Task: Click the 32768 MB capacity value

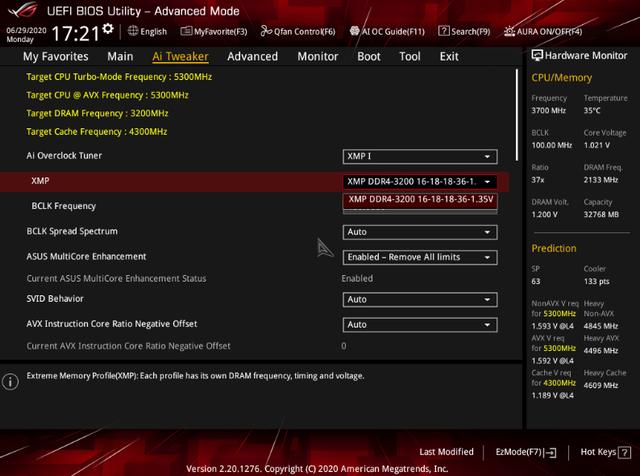Action: coord(601,214)
